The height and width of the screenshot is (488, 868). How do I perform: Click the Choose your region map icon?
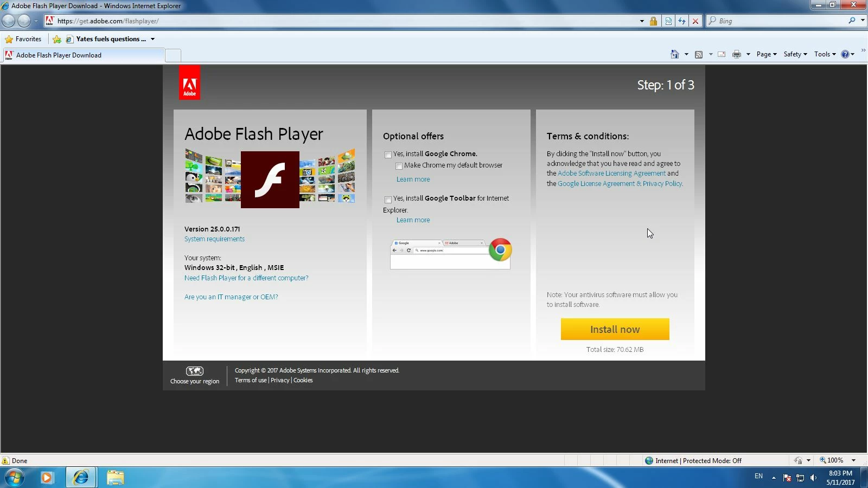point(195,371)
